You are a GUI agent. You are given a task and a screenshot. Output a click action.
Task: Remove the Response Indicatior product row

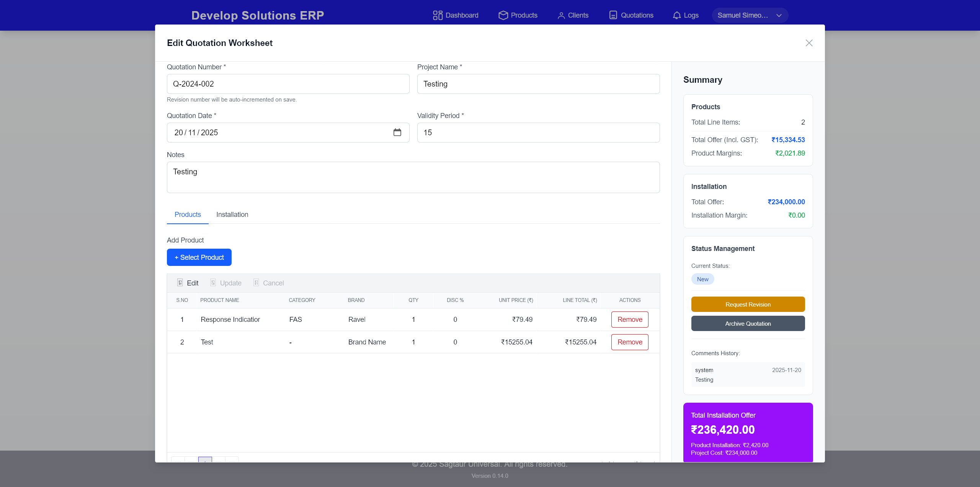[x=629, y=320]
